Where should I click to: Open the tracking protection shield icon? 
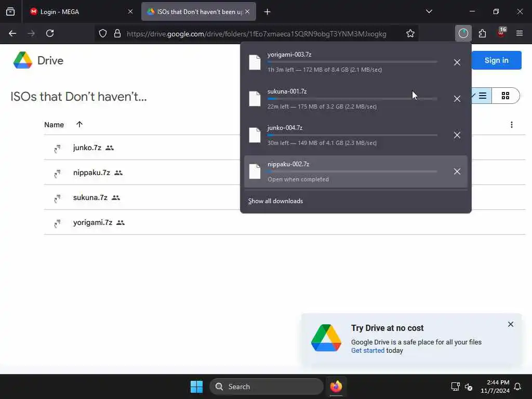pyautogui.click(x=103, y=34)
